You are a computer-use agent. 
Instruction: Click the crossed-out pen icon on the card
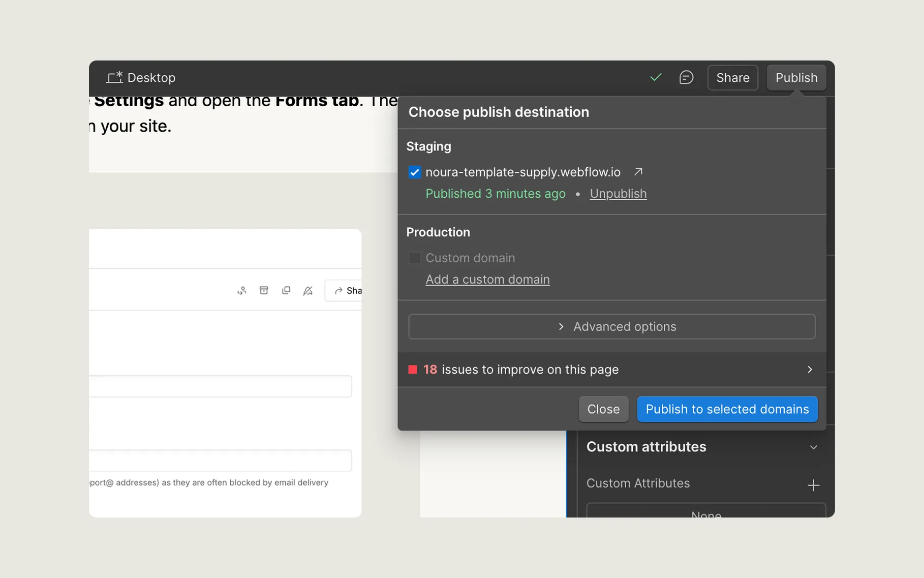pos(308,290)
